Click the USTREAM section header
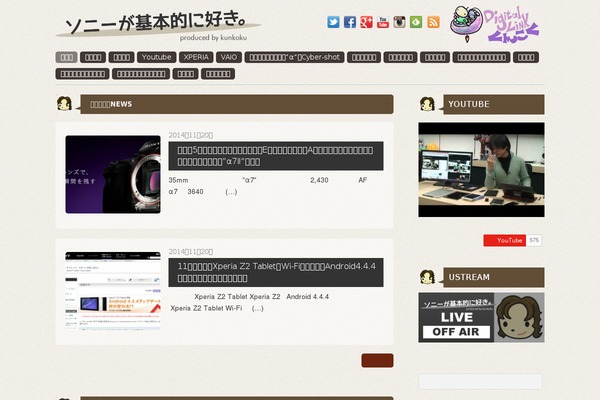This screenshot has width=600, height=400. pyautogui.click(x=494, y=277)
